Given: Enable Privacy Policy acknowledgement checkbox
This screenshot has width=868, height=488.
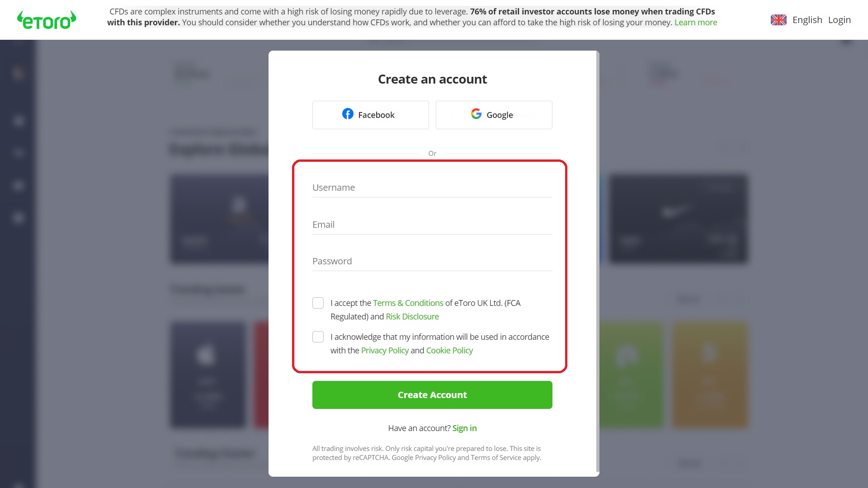Looking at the screenshot, I should pyautogui.click(x=318, y=337).
